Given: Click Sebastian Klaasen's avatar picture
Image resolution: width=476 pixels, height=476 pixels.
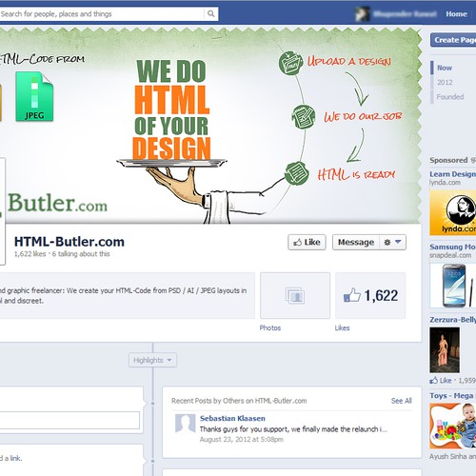Looking at the screenshot, I should (185, 423).
